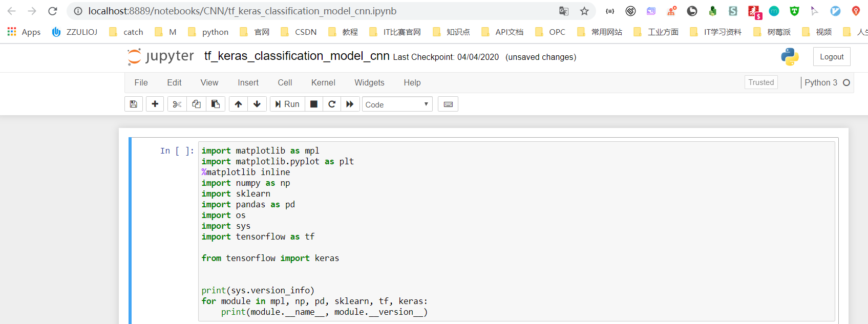The width and height of the screenshot is (868, 324).
Task: Open the Widgets menu
Action: (369, 82)
